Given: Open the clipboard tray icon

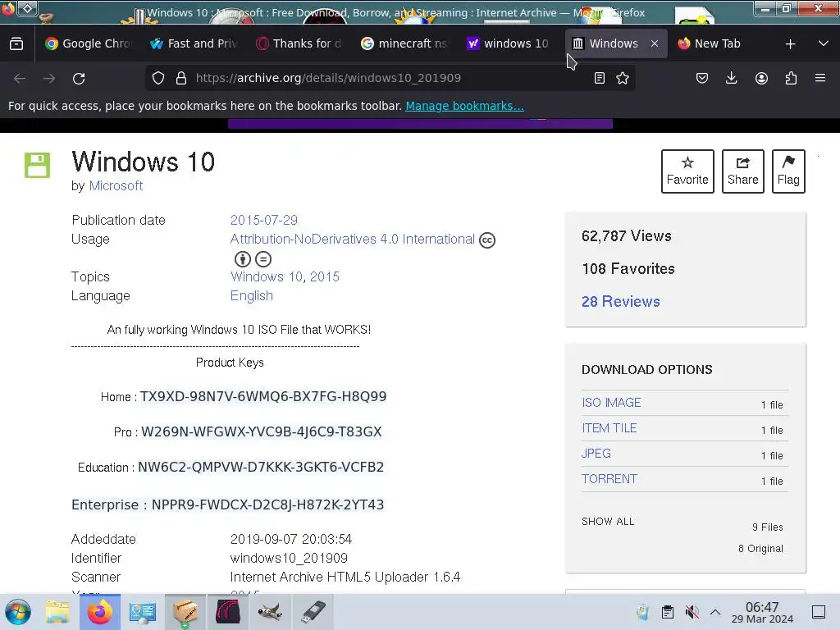Looking at the screenshot, I should pos(668,612).
